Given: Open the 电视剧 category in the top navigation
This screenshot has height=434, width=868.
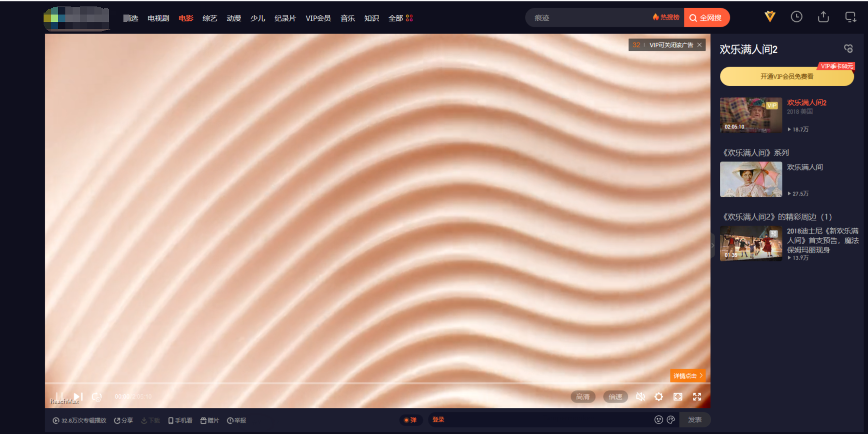Looking at the screenshot, I should click(x=158, y=18).
